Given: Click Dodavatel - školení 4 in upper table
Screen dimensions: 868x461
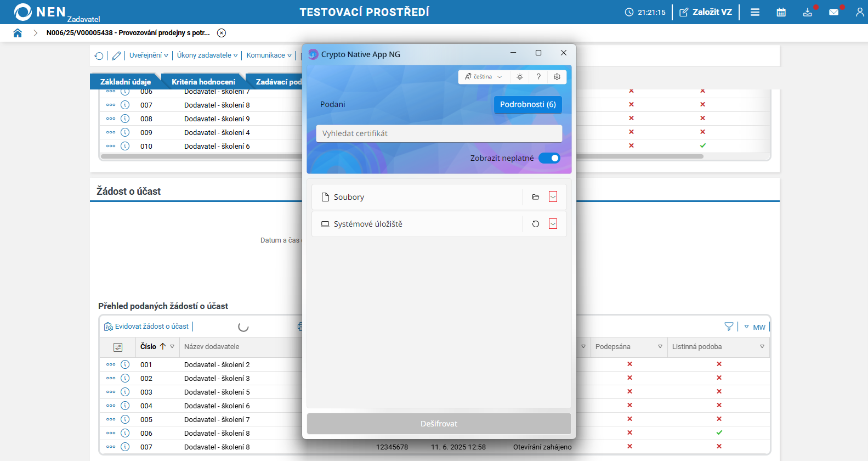Looking at the screenshot, I should (x=217, y=132).
